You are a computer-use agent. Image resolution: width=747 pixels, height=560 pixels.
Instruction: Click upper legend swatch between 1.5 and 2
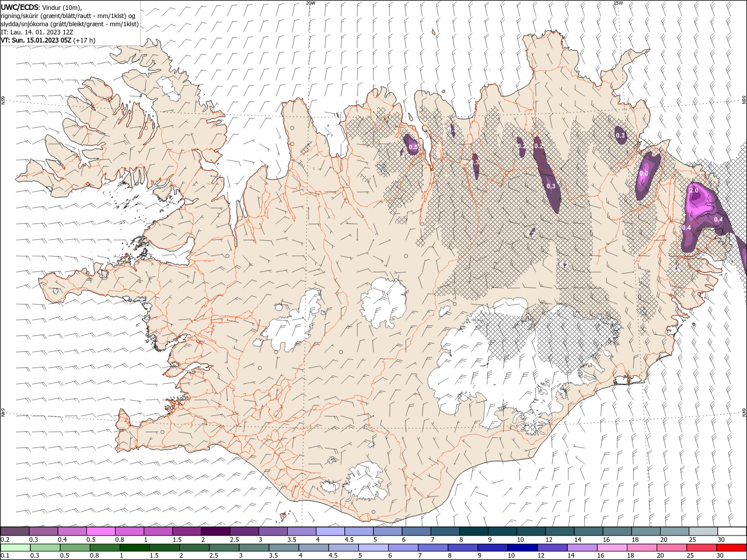point(187,531)
